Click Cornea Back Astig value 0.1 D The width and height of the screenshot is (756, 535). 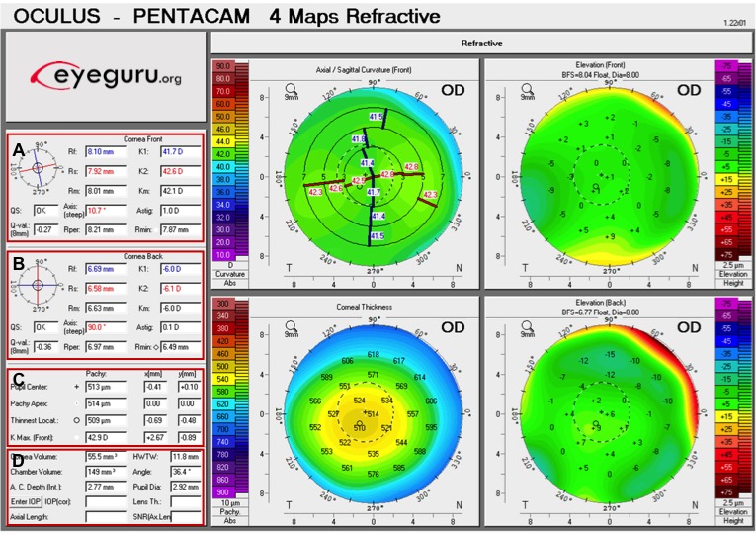[x=180, y=327]
